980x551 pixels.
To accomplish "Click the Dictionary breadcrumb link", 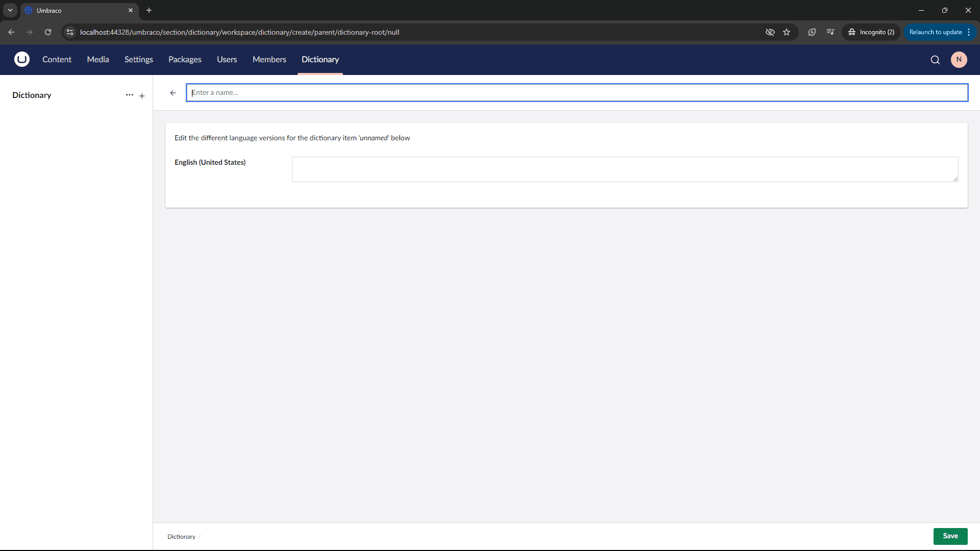I will pyautogui.click(x=181, y=537).
